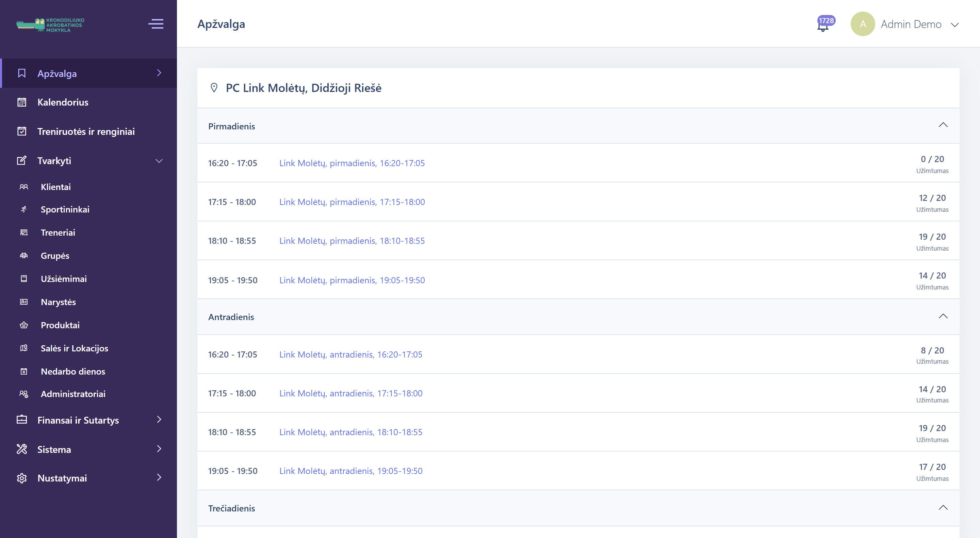Collapse the Antradienis section
This screenshot has width=980, height=538.
coord(943,316)
